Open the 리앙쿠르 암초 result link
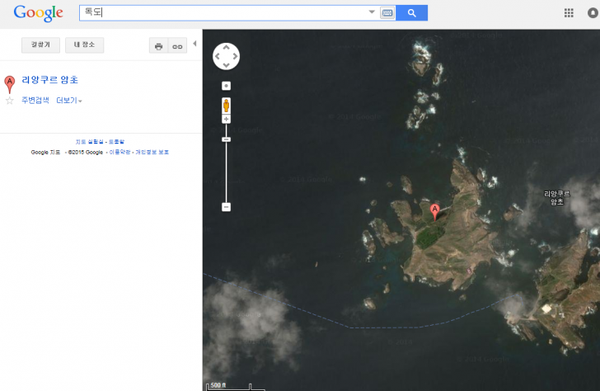The image size is (600, 391). click(x=50, y=80)
